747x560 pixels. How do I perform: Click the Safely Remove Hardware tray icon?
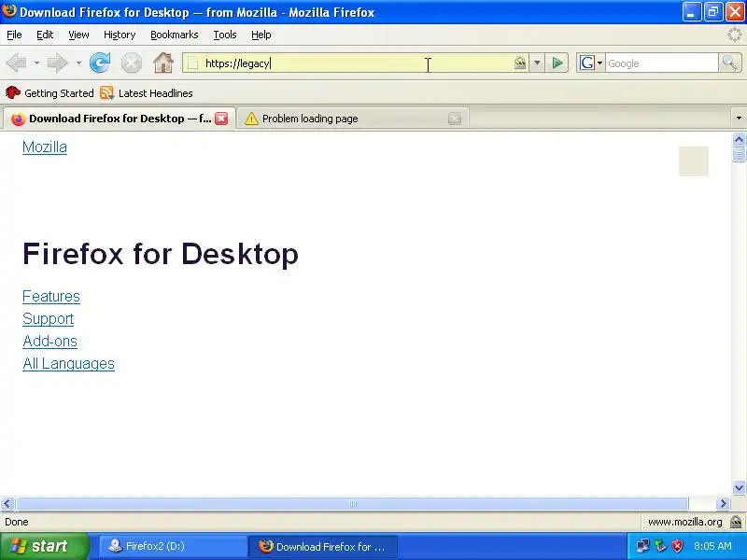(660, 546)
